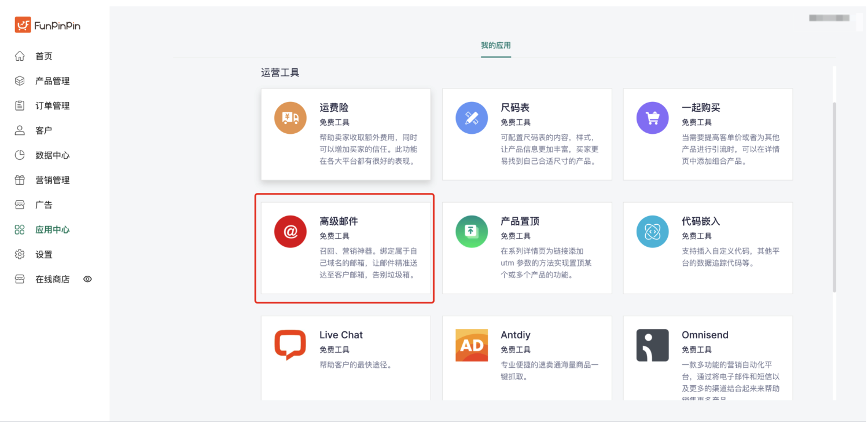Switch to the 我的应用 tab
Viewport: 868px width, 424px height.
pos(496,45)
